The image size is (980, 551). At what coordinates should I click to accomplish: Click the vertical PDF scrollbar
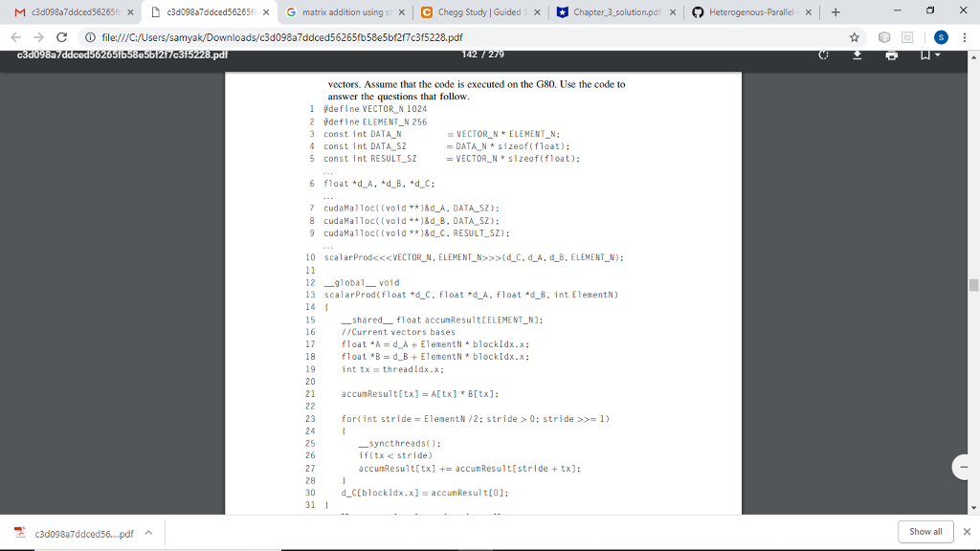(x=972, y=287)
